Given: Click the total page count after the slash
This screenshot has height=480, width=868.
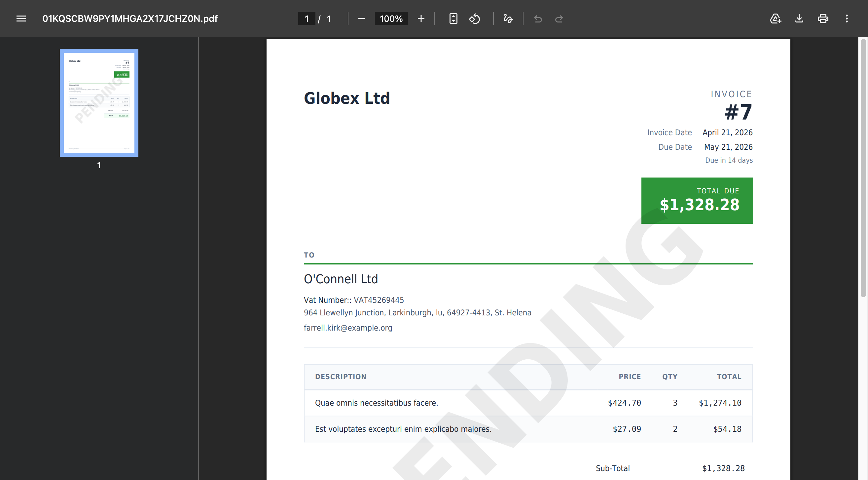Looking at the screenshot, I should point(329,19).
